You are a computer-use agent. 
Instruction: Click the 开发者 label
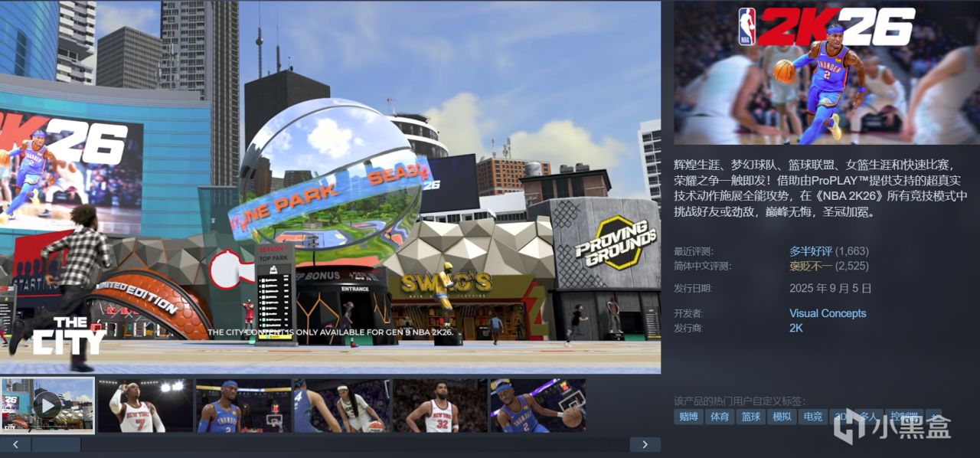[x=688, y=313]
